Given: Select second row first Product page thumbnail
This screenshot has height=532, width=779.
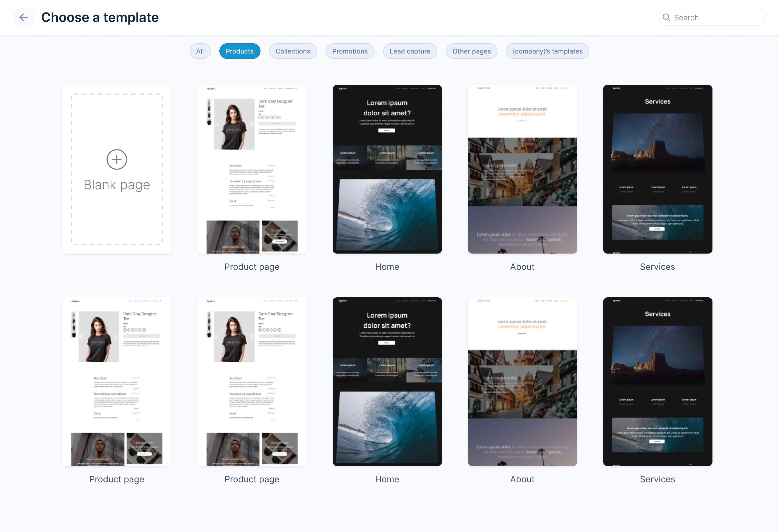Looking at the screenshot, I should (x=116, y=381).
